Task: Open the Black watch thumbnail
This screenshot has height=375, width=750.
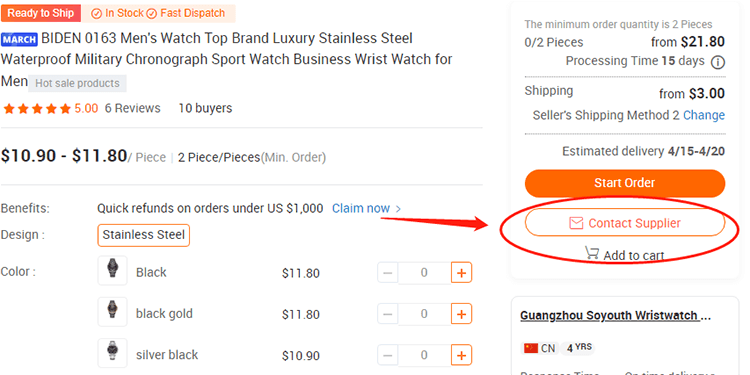Action: click(x=112, y=270)
